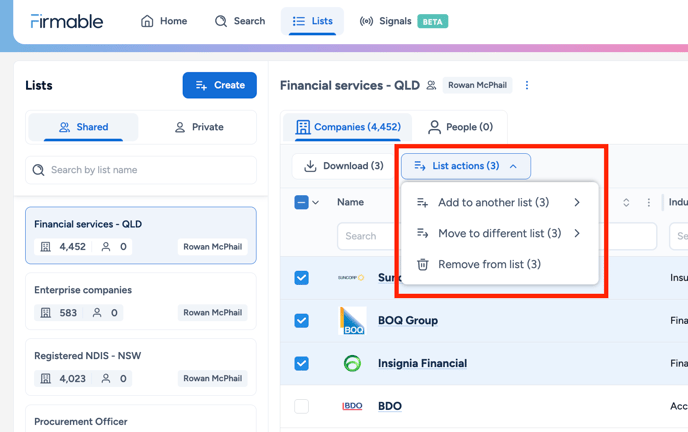
Task: Click 583 company count in Enterprise companies
Action: coord(68,313)
